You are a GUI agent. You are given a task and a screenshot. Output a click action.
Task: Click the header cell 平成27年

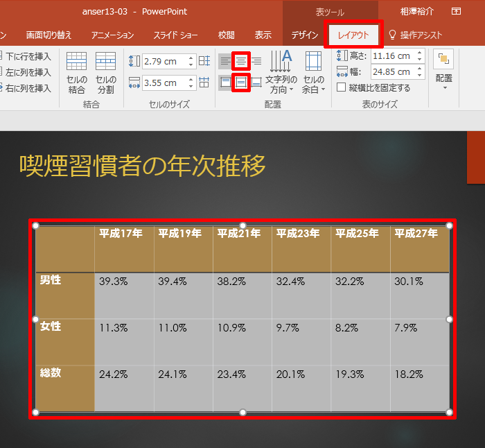(x=420, y=249)
